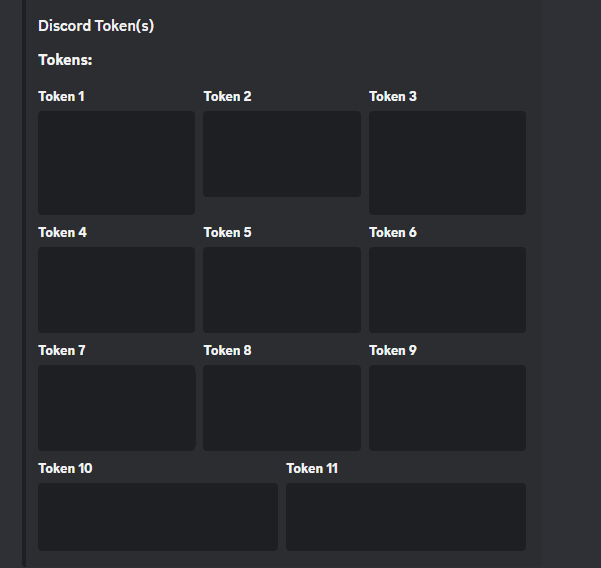Image resolution: width=601 pixels, height=568 pixels.
Task: Click the Token 5 field label
Action: pyautogui.click(x=227, y=232)
